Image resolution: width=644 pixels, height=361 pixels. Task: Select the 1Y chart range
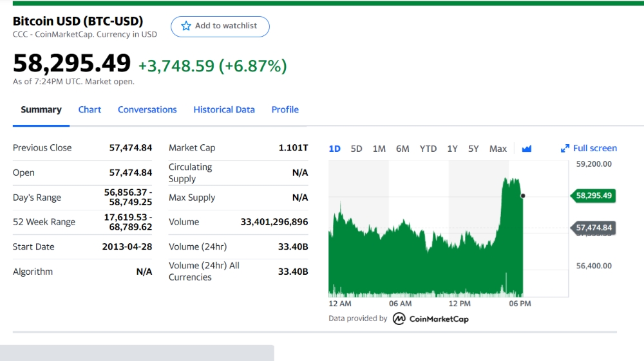pos(452,149)
